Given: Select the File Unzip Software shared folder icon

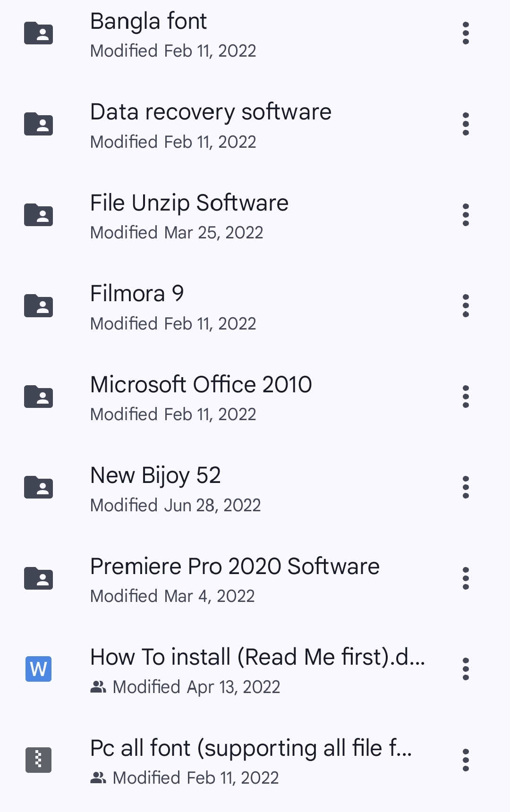Looking at the screenshot, I should coord(38,215).
